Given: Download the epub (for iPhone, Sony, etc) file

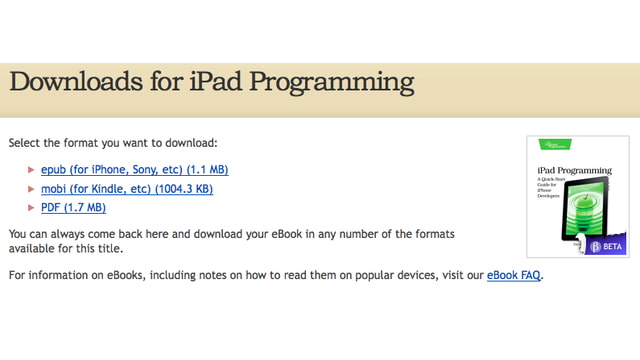Looking at the screenshot, I should pyautogui.click(x=135, y=169).
